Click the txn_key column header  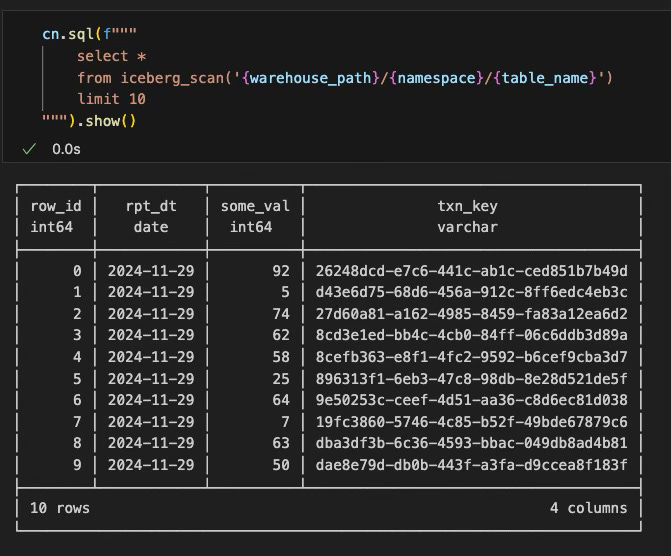pos(467,206)
